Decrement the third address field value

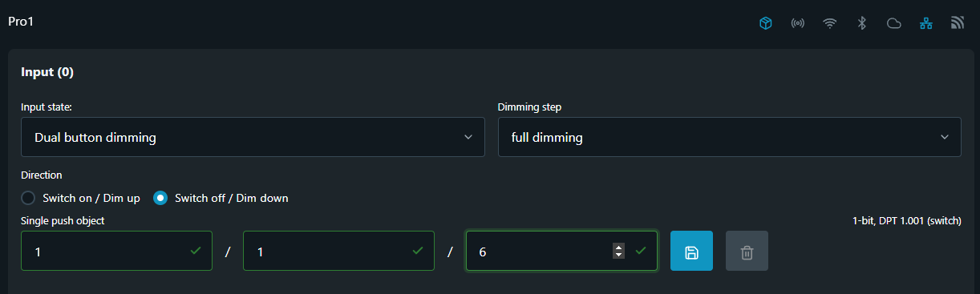pos(618,255)
